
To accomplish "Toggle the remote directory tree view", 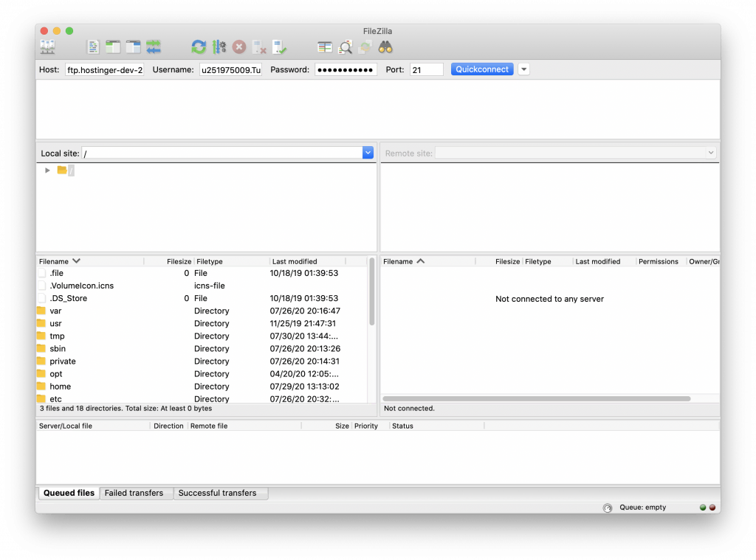I will (133, 46).
